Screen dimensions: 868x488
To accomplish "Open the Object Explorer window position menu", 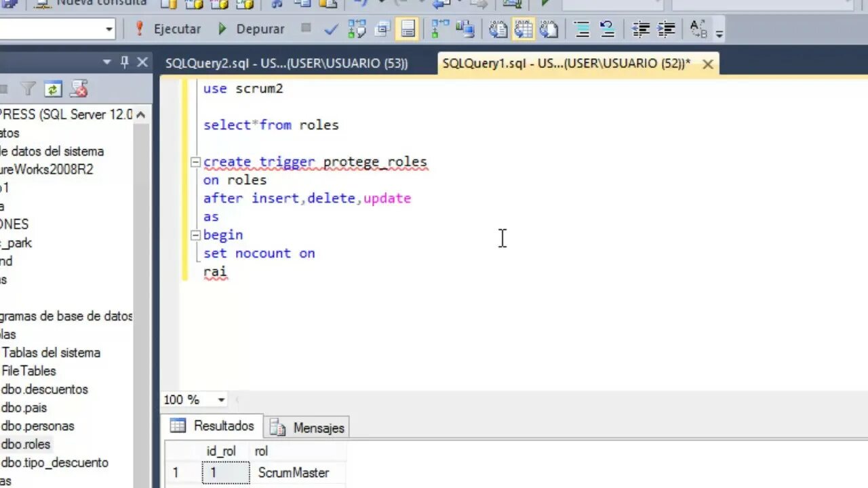I will click(106, 62).
